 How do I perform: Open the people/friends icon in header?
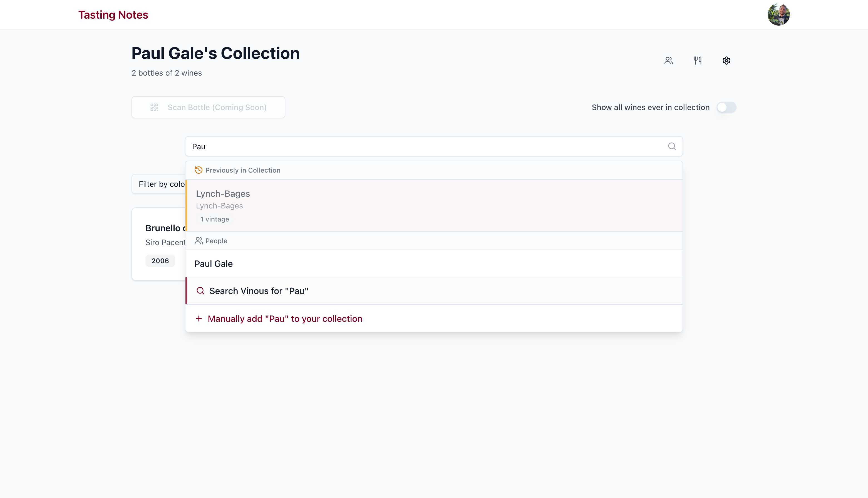669,61
